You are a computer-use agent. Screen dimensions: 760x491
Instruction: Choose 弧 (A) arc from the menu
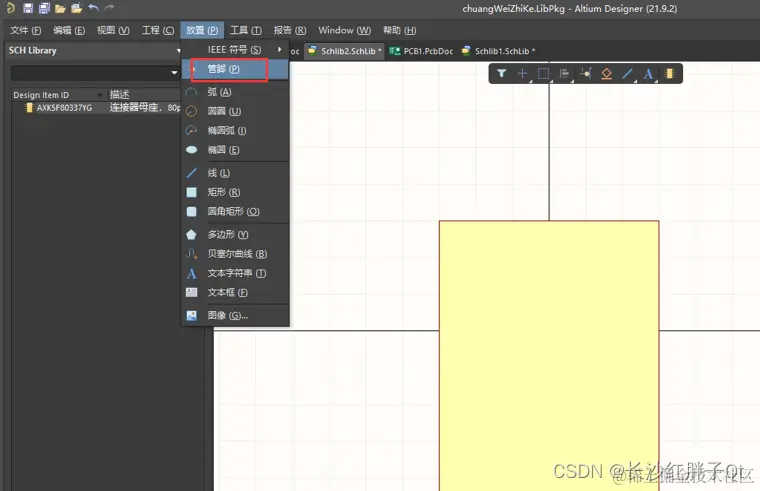(x=235, y=92)
